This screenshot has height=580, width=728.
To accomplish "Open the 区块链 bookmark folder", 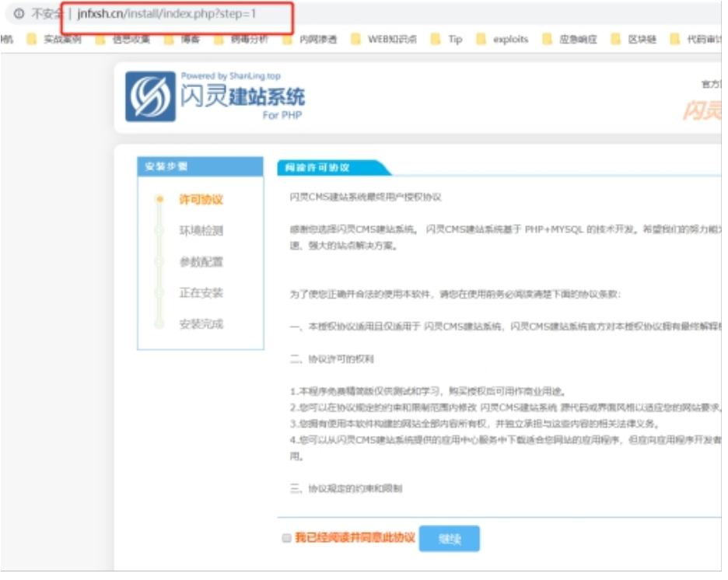I will [x=634, y=40].
